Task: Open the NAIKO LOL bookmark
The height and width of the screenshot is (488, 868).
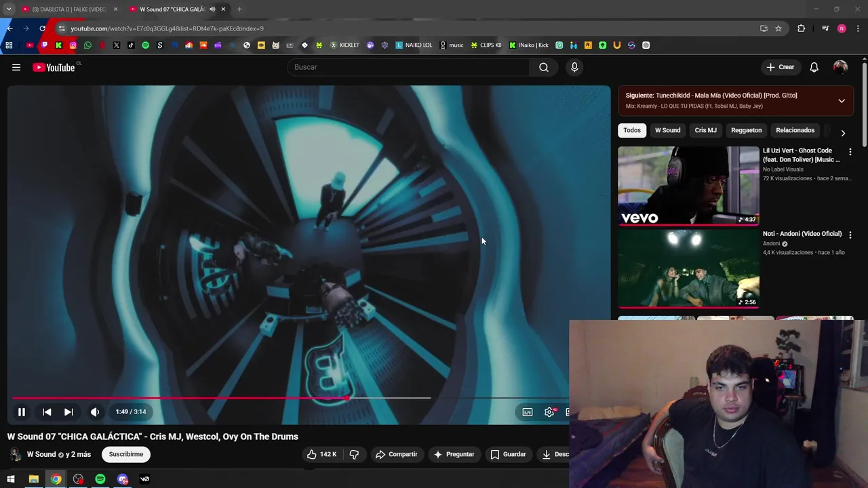Action: [x=414, y=45]
